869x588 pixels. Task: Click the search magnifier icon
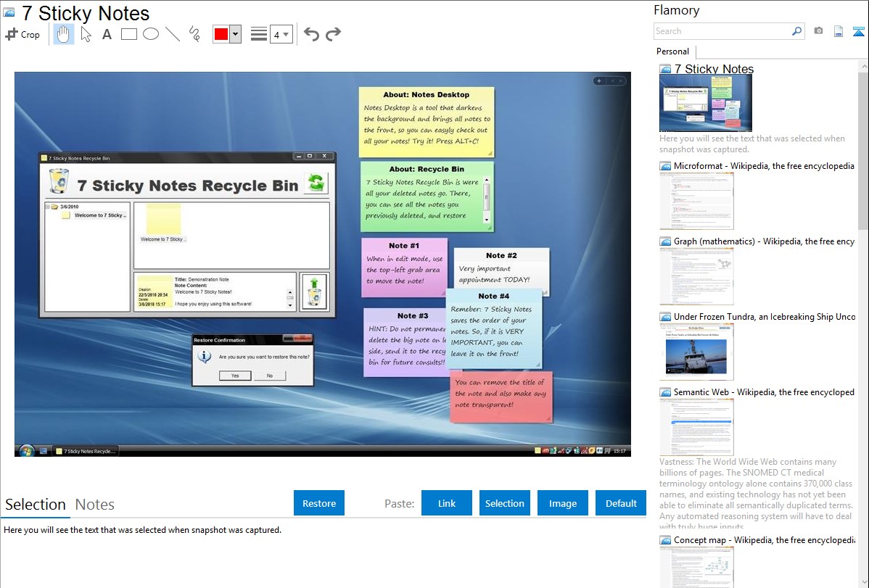[x=797, y=31]
